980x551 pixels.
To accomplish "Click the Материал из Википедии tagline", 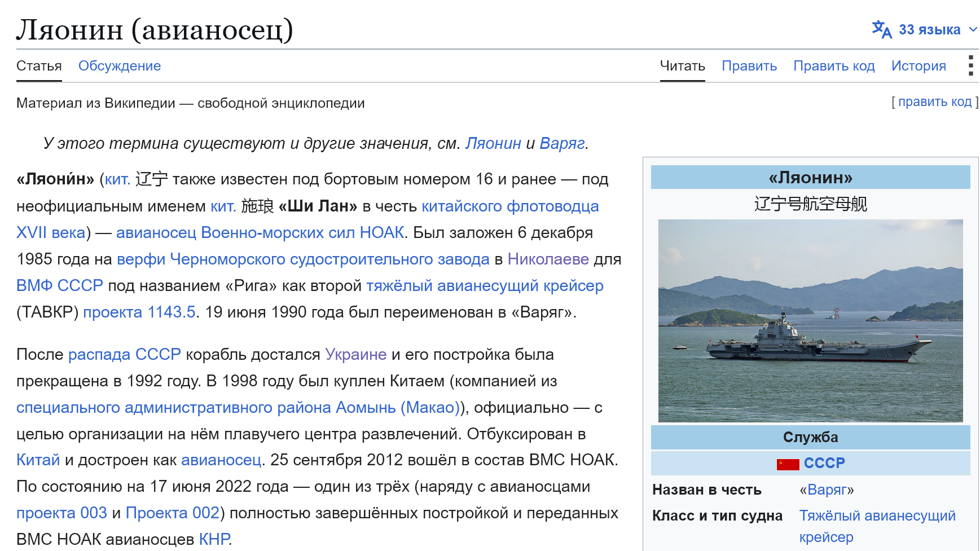I will pyautogui.click(x=191, y=103).
